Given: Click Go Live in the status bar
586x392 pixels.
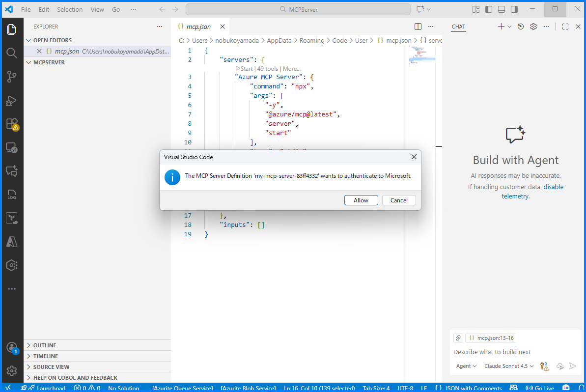Looking at the screenshot, I should 540,388.
